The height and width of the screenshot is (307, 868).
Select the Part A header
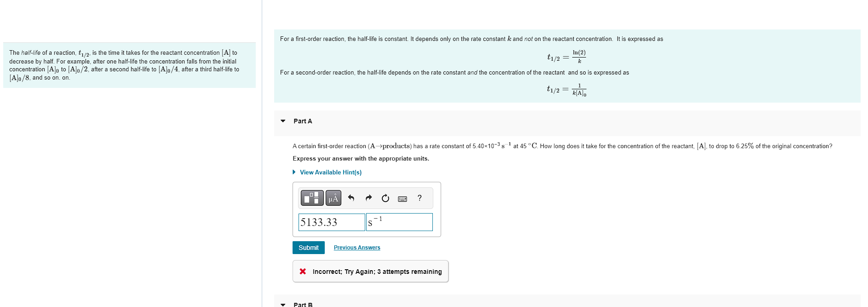click(302, 121)
